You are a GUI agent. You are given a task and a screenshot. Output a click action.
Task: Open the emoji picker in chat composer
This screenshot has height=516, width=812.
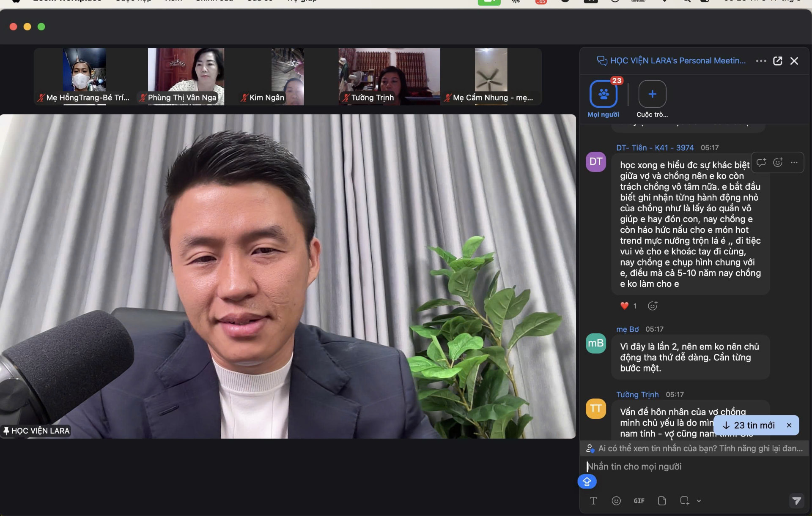(x=616, y=501)
